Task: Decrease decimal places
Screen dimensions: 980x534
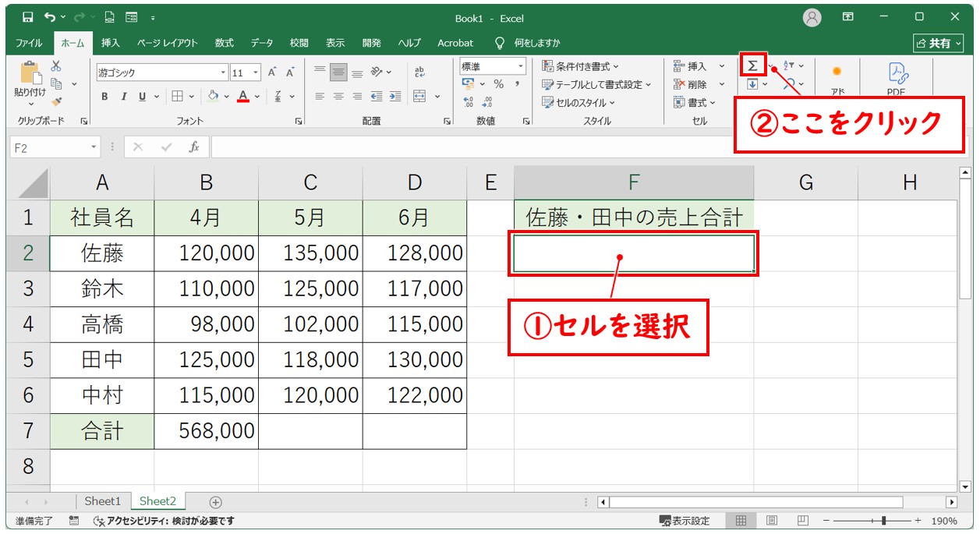Action: coord(487,101)
